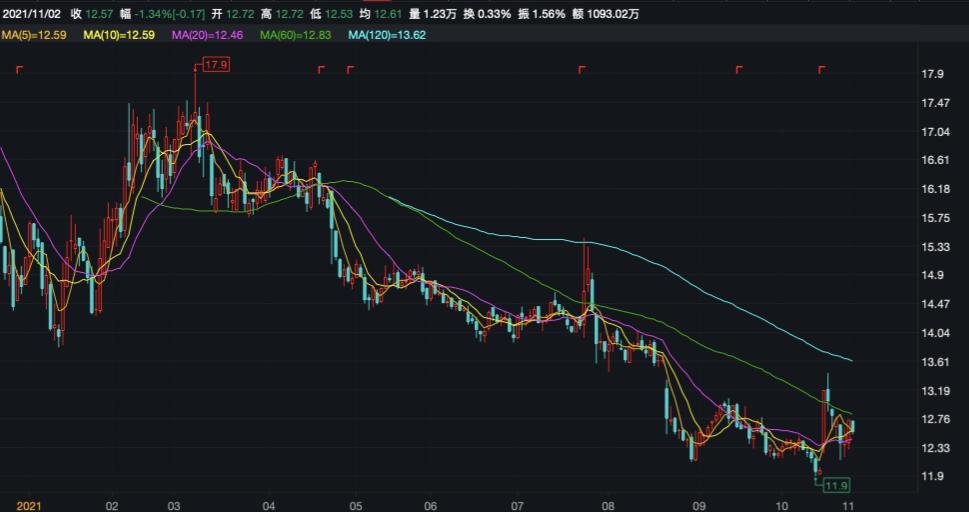Viewport: 969px width, 512px height.
Task: Click the green 11.9 lowest-price tag
Action: 836,485
